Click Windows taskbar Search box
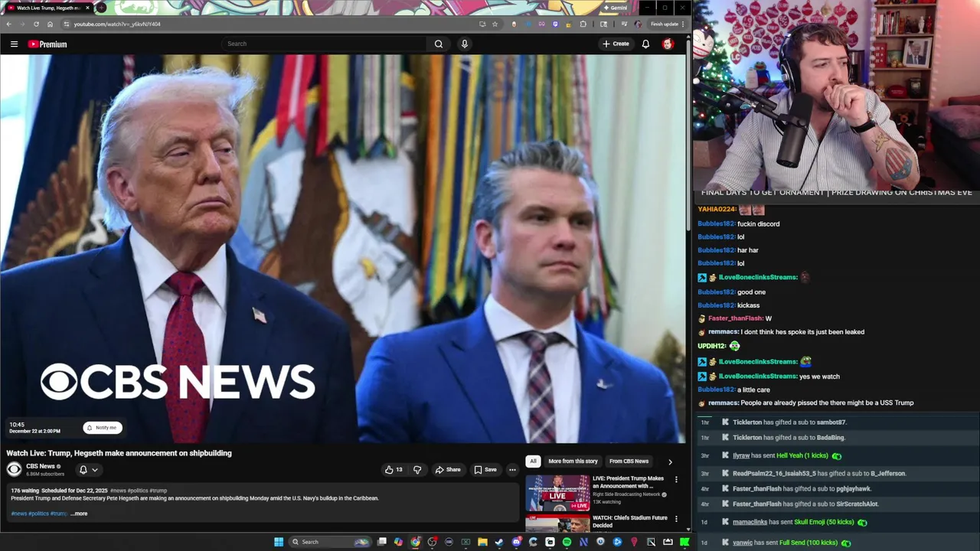The width and height of the screenshot is (980, 551). click(329, 542)
